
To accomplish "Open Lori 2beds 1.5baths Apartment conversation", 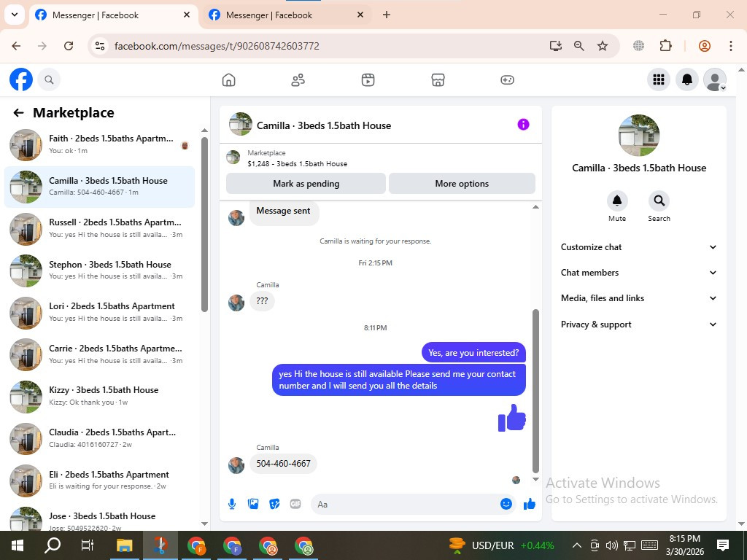I will [x=99, y=312].
